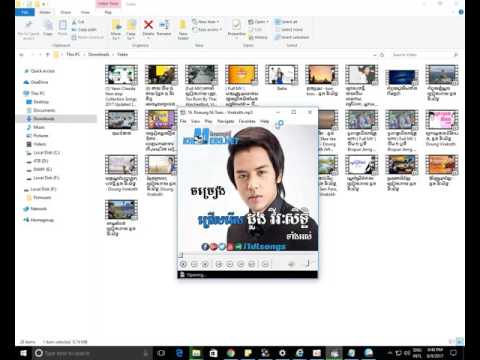The width and height of the screenshot is (480, 360).
Task: Open the File tab in Explorer
Action: pyautogui.click(x=25, y=12)
